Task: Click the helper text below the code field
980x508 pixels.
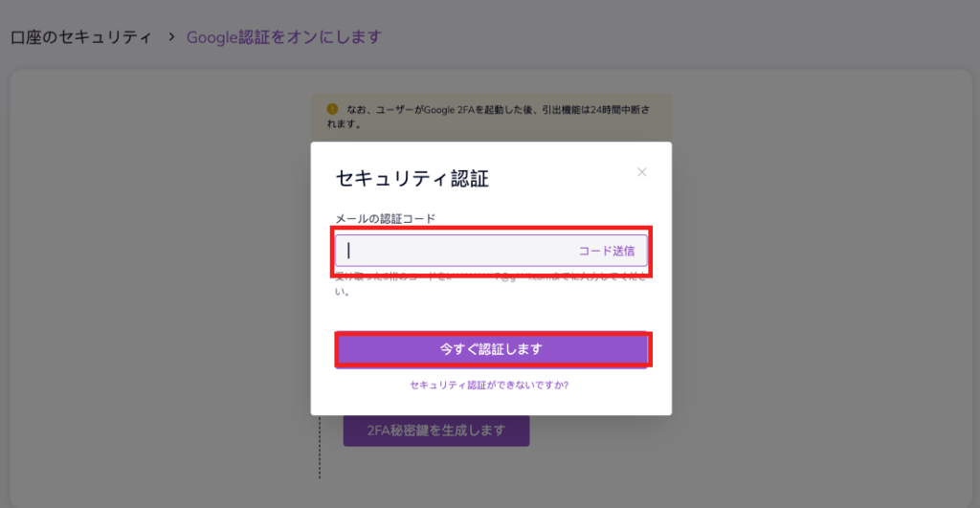Action: 491,284
